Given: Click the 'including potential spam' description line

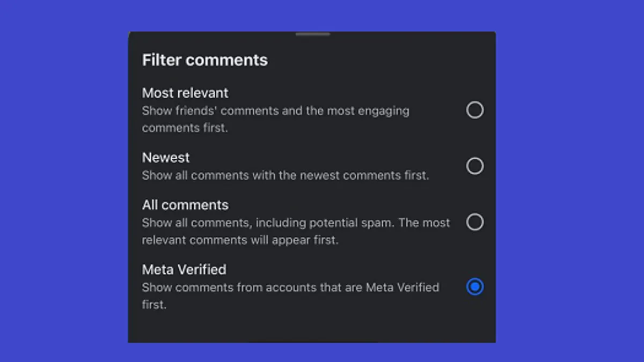Looking at the screenshot, I should 296,223.
